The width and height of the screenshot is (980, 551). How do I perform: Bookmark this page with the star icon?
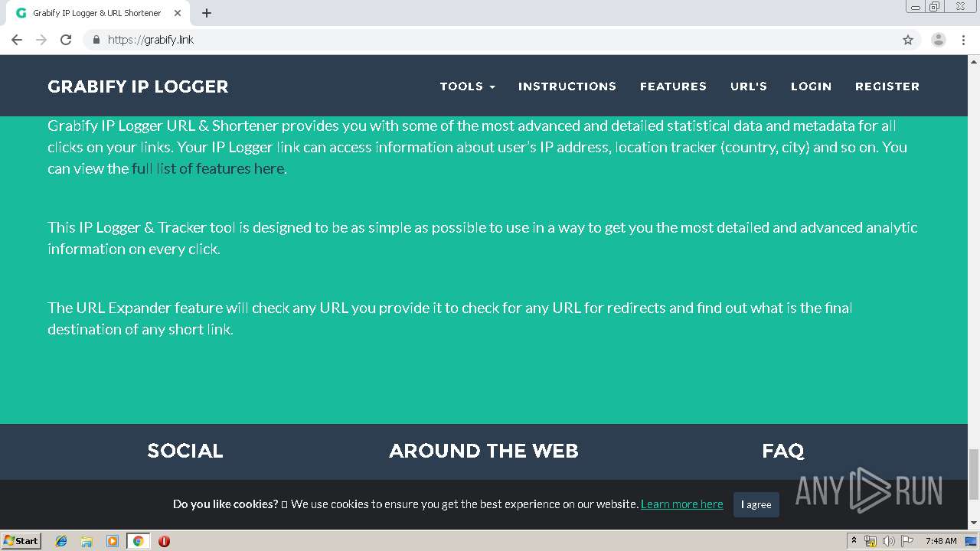coord(908,40)
